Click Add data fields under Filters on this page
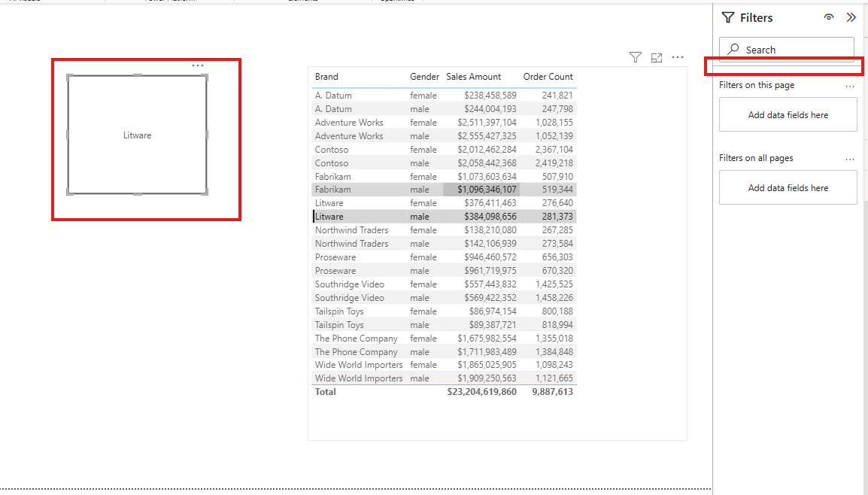 788,114
